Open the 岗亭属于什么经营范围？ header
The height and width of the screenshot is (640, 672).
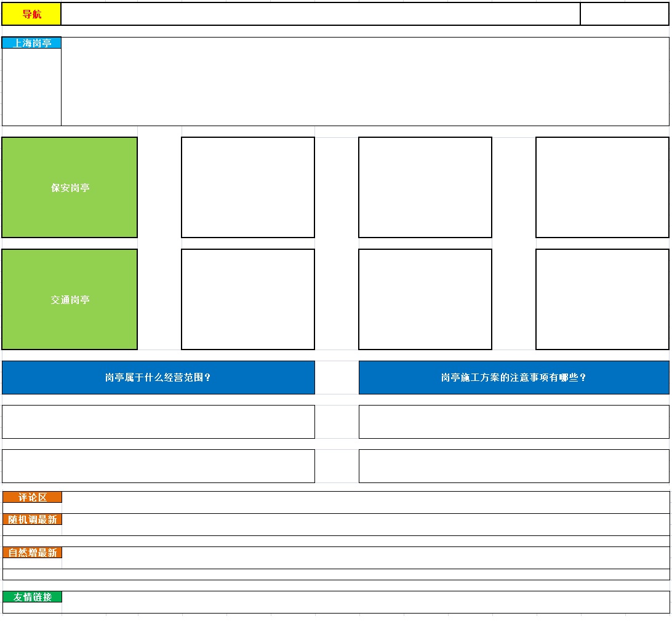click(x=158, y=377)
